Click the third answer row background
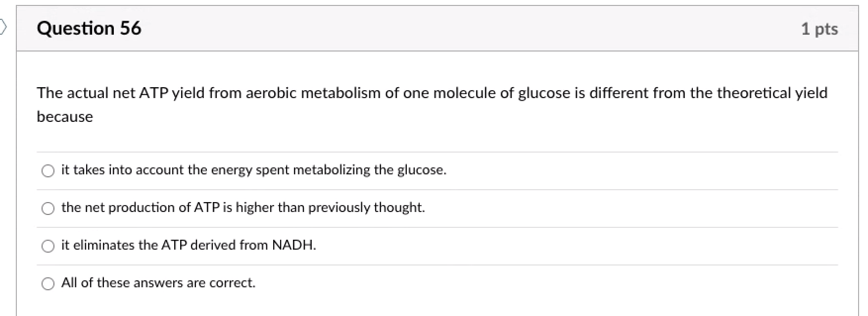 click(643, 246)
